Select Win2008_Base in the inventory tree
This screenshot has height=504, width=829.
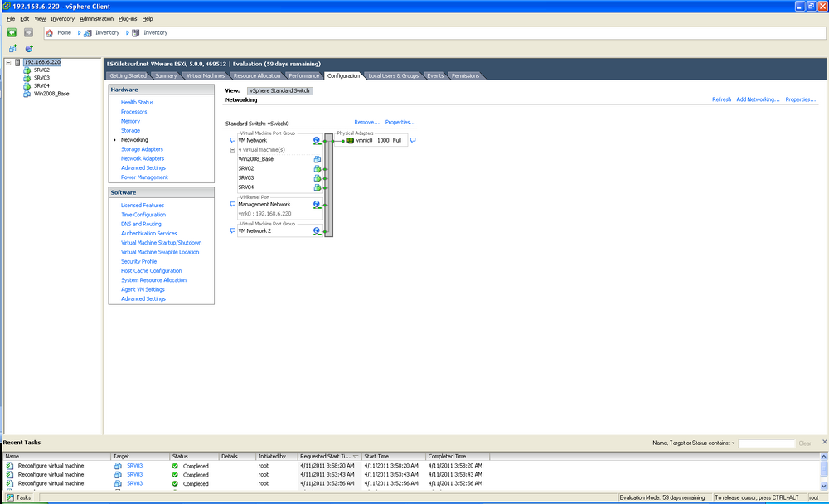(51, 94)
